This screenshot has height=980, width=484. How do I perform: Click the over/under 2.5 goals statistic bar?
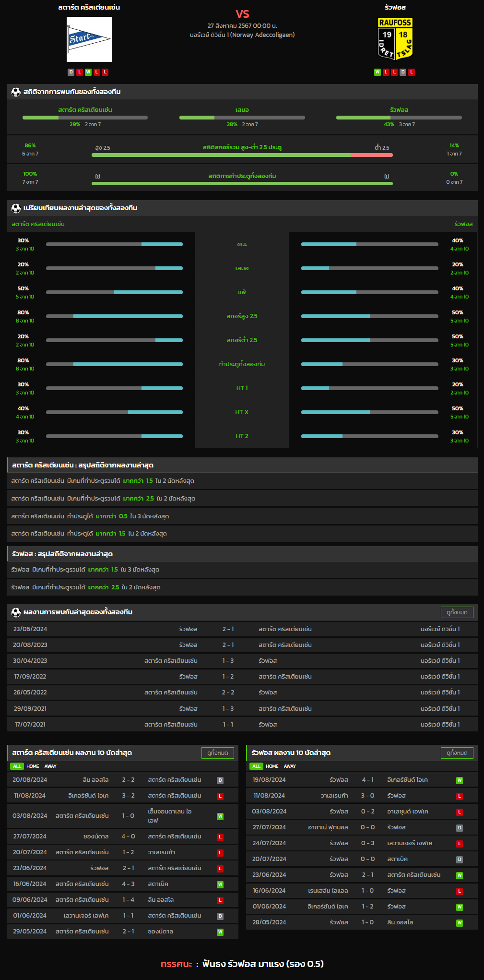coord(242,155)
